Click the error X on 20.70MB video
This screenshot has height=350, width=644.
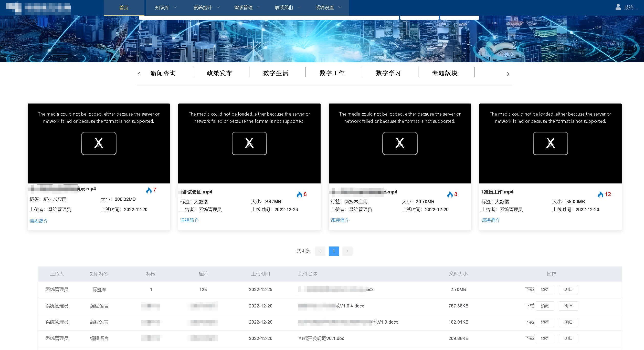400,143
